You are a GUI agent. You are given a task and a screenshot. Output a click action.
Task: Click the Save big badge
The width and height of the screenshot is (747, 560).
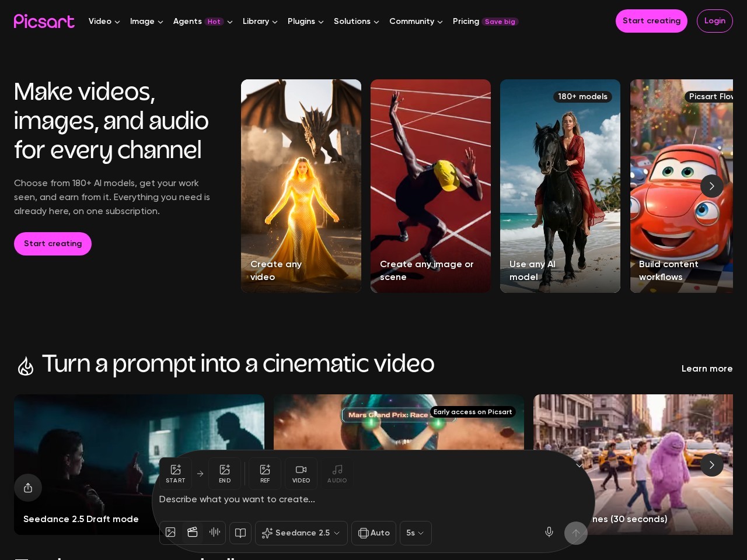pyautogui.click(x=500, y=22)
